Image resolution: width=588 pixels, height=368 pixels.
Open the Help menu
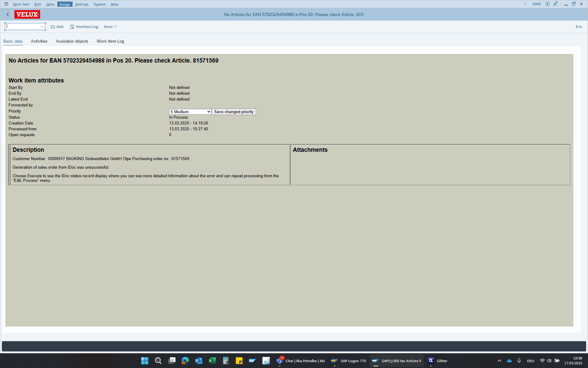tap(115, 4)
